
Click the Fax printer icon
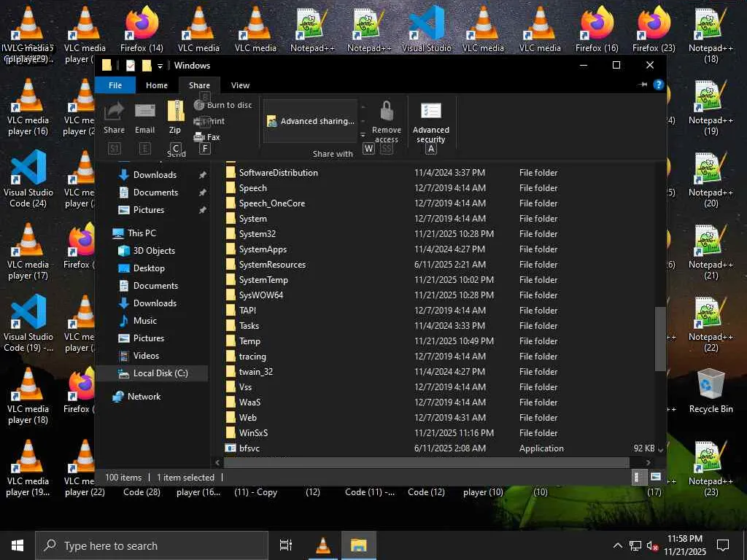coord(199,137)
